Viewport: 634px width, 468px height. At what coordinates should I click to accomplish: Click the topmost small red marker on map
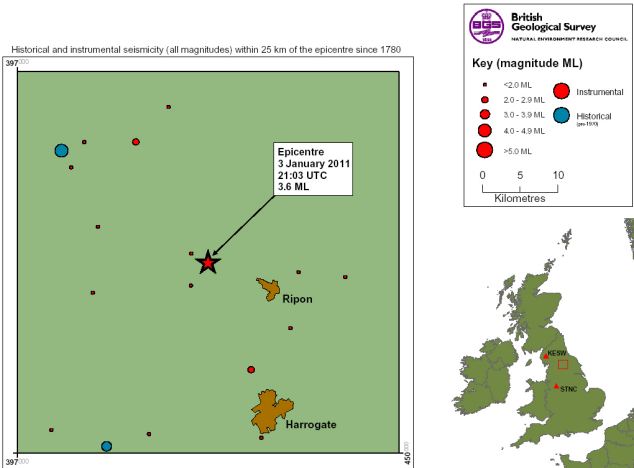tap(169, 107)
